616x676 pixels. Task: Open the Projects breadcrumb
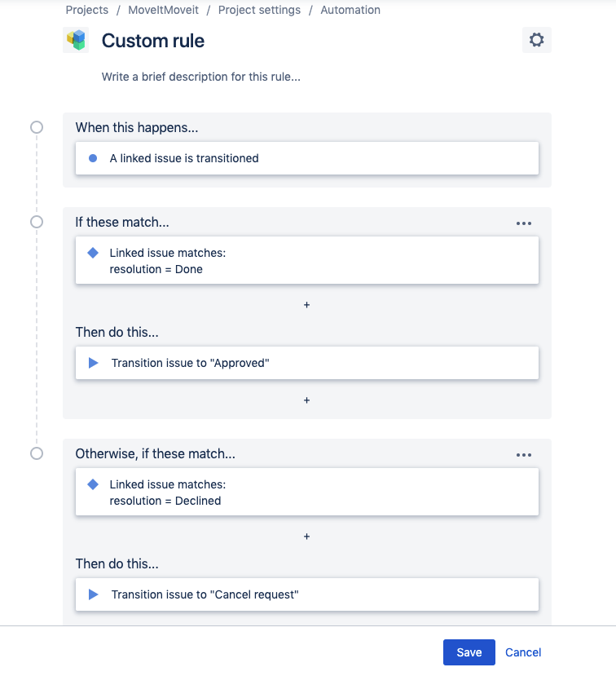click(86, 10)
